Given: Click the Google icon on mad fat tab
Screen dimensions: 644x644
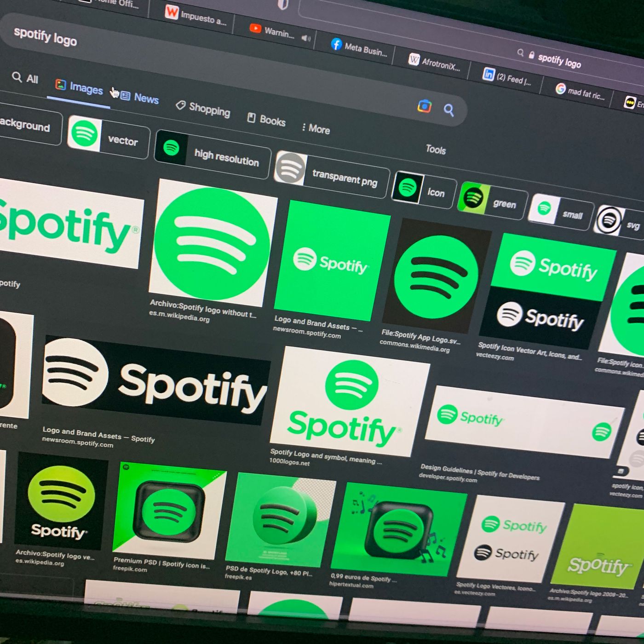Looking at the screenshot, I should point(560,88).
